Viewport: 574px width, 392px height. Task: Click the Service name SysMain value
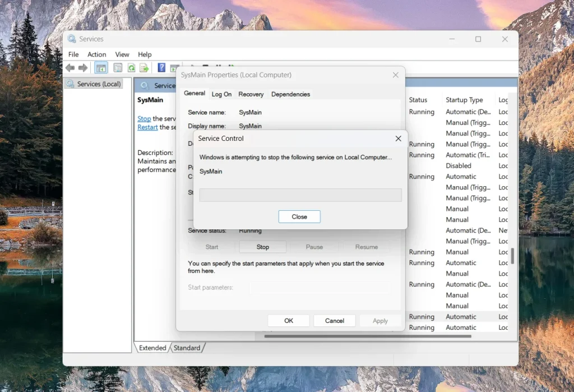pyautogui.click(x=250, y=113)
